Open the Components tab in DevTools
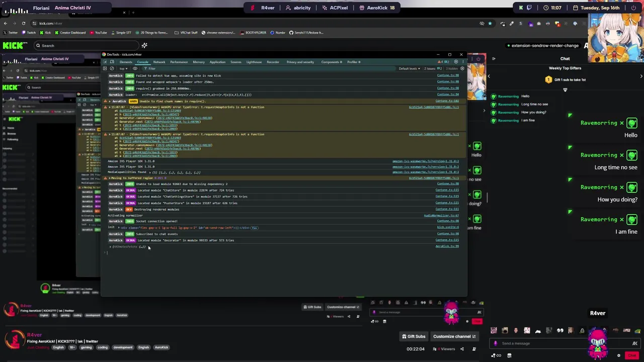644x362 pixels. 331,62
